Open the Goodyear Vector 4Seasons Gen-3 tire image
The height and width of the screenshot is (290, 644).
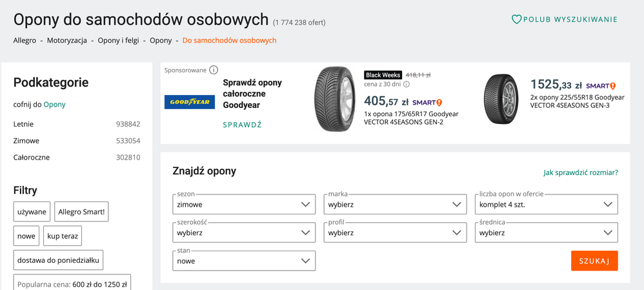pos(502,99)
